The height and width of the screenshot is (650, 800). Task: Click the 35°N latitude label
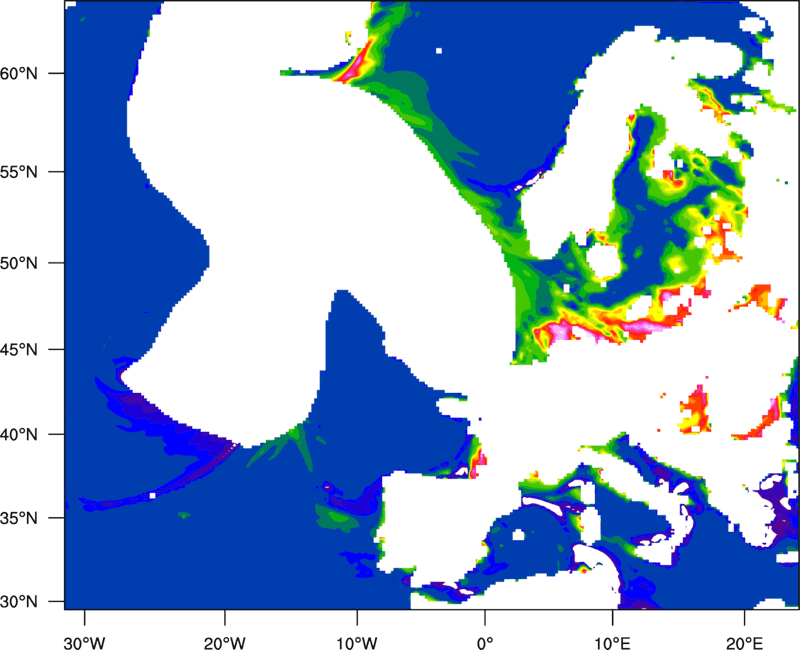point(19,518)
